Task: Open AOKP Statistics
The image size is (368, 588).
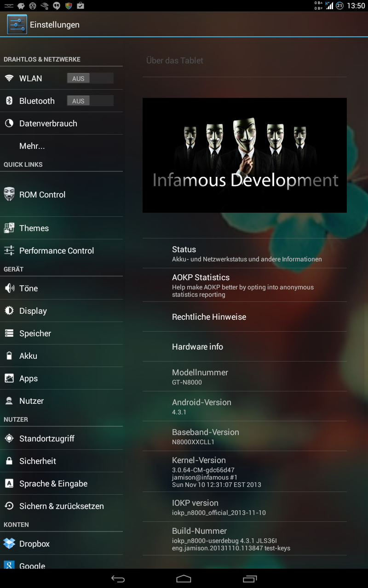Action: [x=245, y=285]
